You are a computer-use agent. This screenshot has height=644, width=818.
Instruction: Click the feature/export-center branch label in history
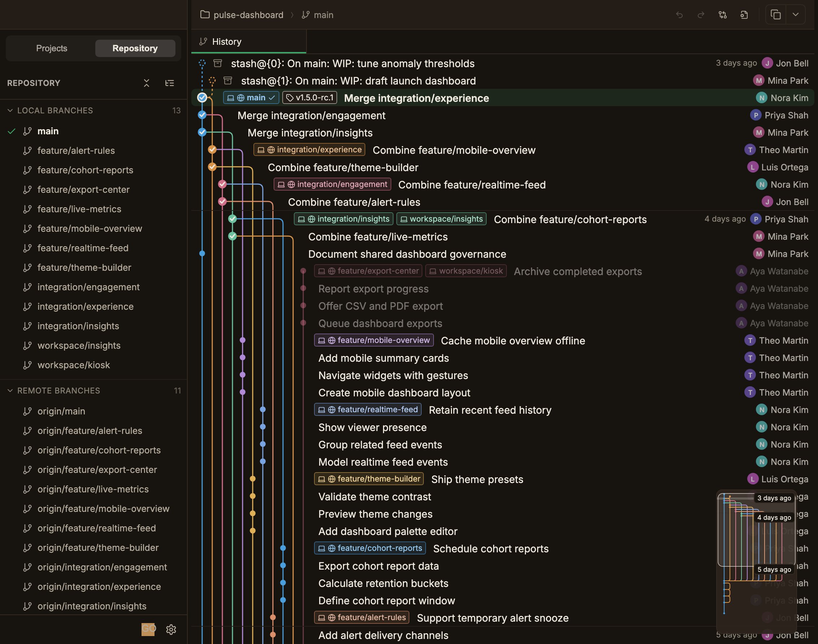(368, 271)
